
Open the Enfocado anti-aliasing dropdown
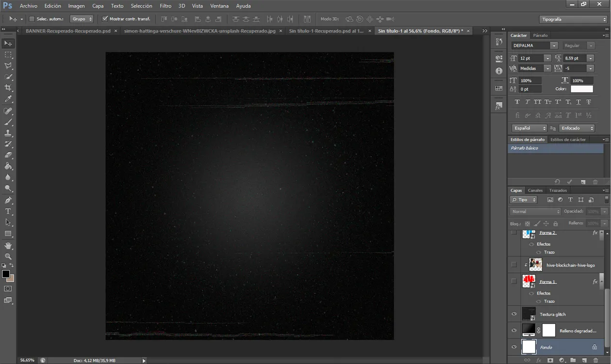[577, 128]
